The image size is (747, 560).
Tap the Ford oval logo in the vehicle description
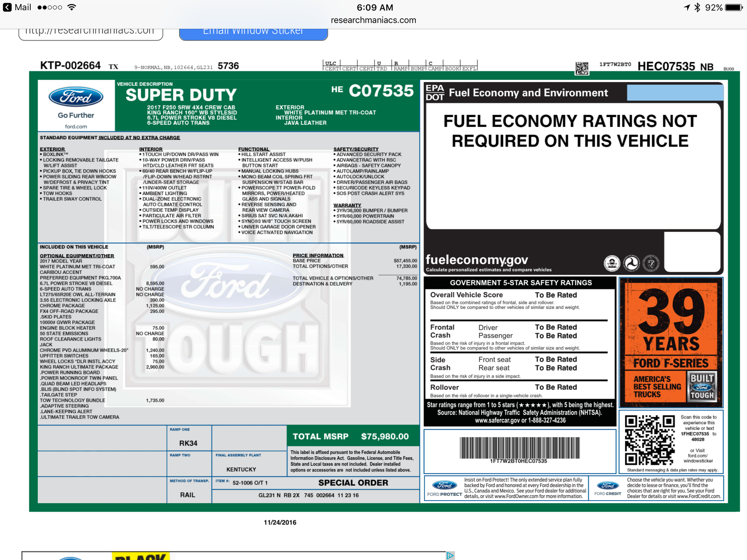click(x=75, y=96)
